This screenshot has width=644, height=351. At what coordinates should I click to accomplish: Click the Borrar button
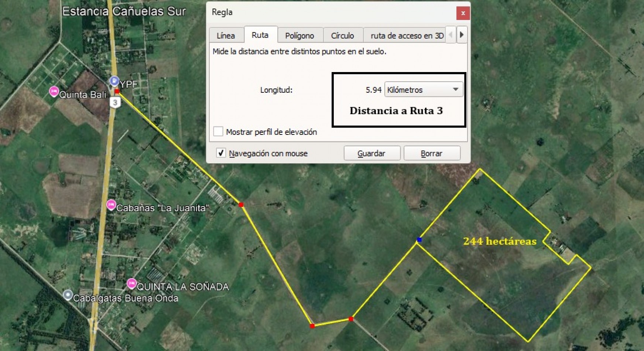tap(432, 153)
